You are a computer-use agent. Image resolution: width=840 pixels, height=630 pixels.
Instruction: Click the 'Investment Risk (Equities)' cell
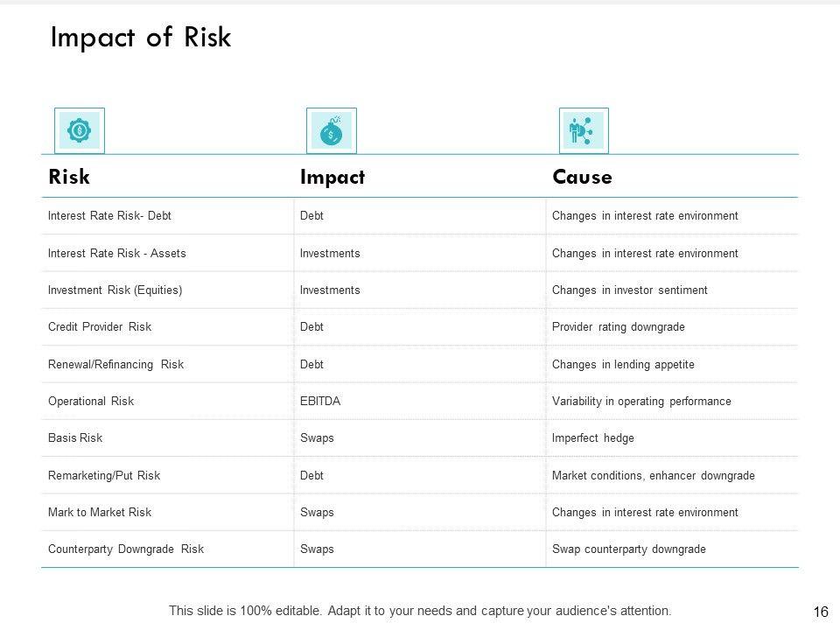115,290
